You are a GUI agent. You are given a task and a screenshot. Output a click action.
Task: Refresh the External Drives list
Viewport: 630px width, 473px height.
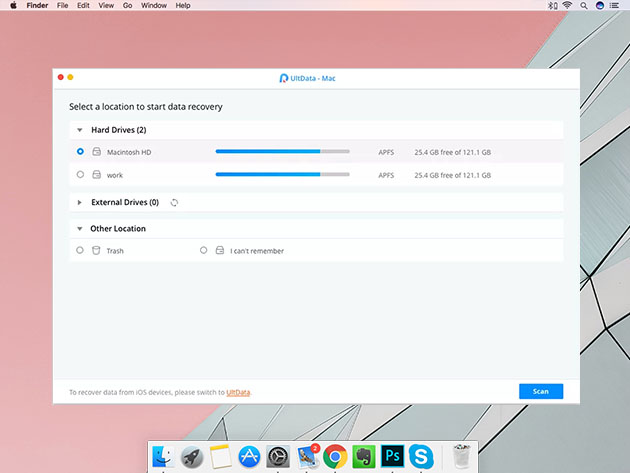(x=174, y=203)
